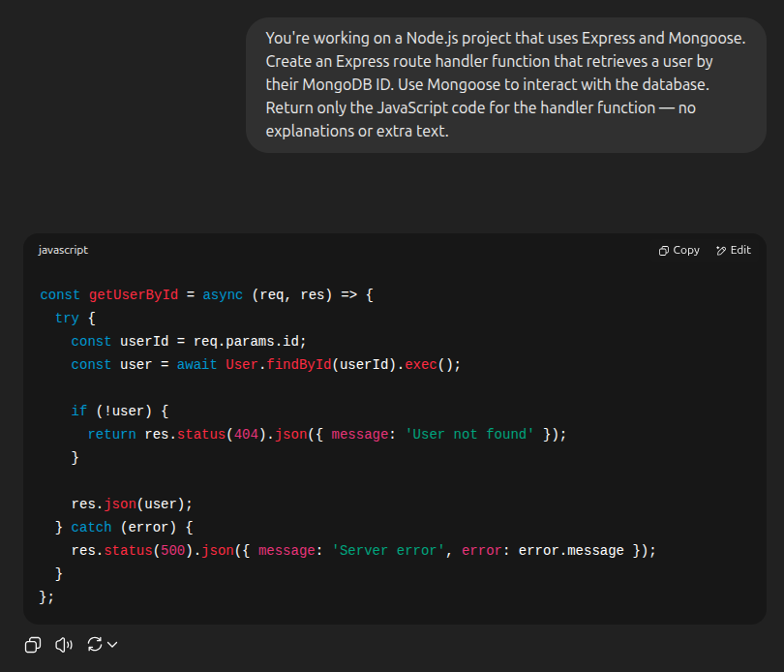
Task: Play response aloud with speaker icon
Action: 64,645
